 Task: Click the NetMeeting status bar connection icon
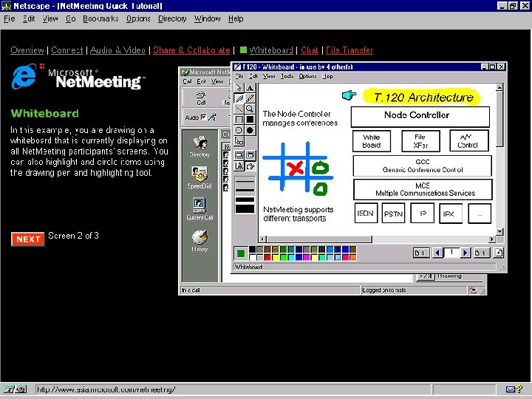pyautogui.click(x=472, y=290)
